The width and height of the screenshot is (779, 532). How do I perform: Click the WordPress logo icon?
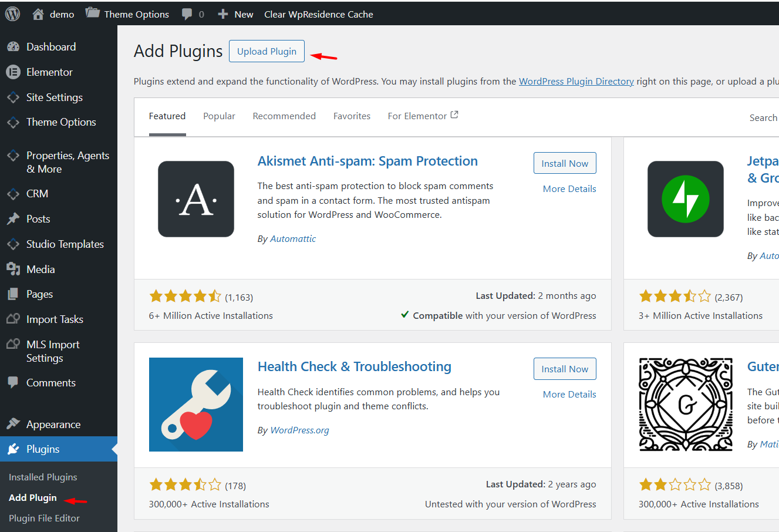point(12,14)
